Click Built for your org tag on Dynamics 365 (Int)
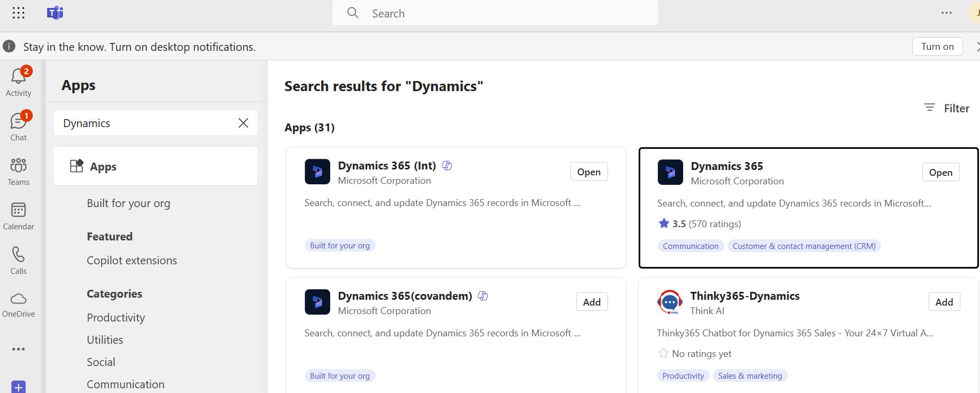980x393 pixels. click(340, 245)
